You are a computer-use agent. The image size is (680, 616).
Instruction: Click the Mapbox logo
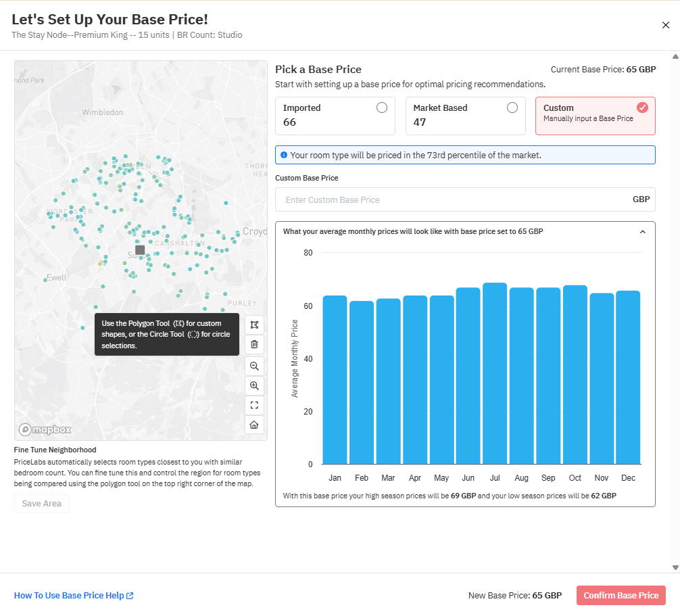(45, 429)
